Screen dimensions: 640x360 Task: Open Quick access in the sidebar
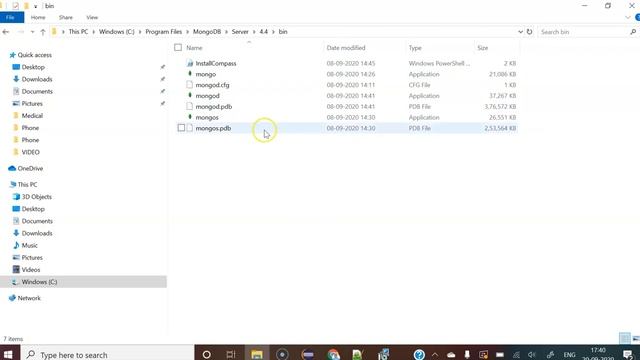click(x=34, y=55)
